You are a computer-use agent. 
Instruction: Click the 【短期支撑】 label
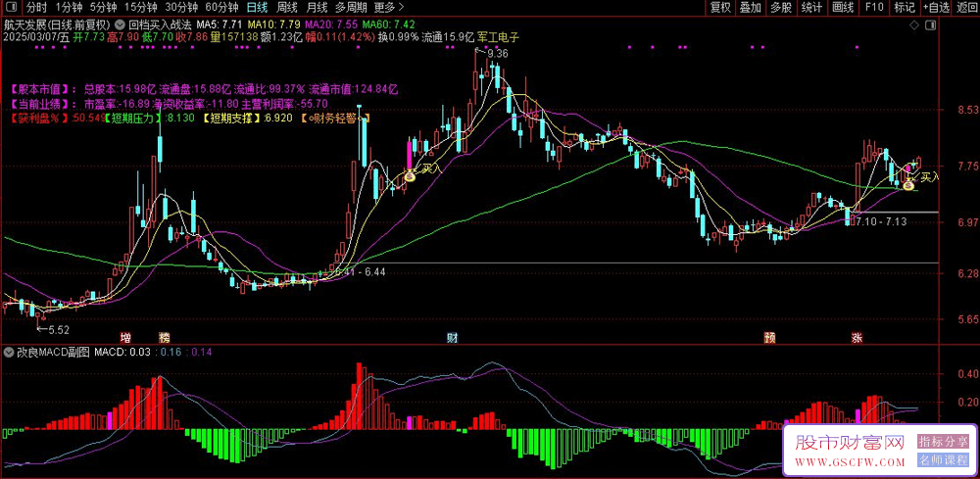(232, 118)
